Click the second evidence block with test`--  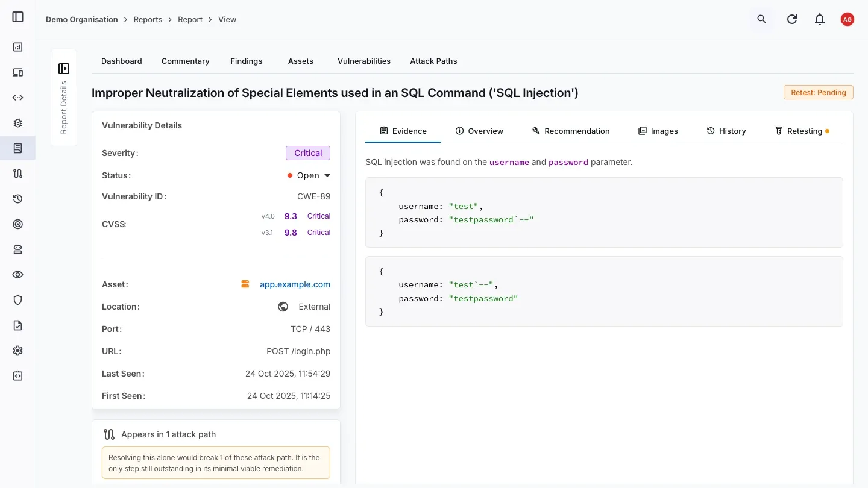point(604,291)
